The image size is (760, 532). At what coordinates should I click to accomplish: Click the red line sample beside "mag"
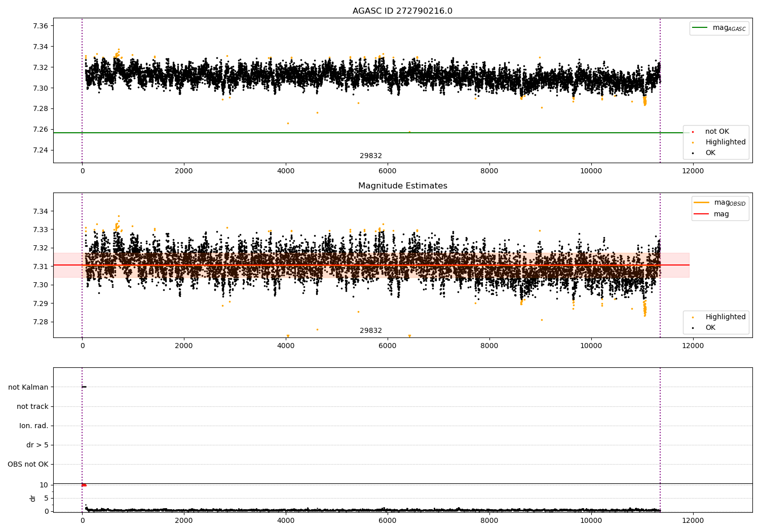pyautogui.click(x=701, y=214)
